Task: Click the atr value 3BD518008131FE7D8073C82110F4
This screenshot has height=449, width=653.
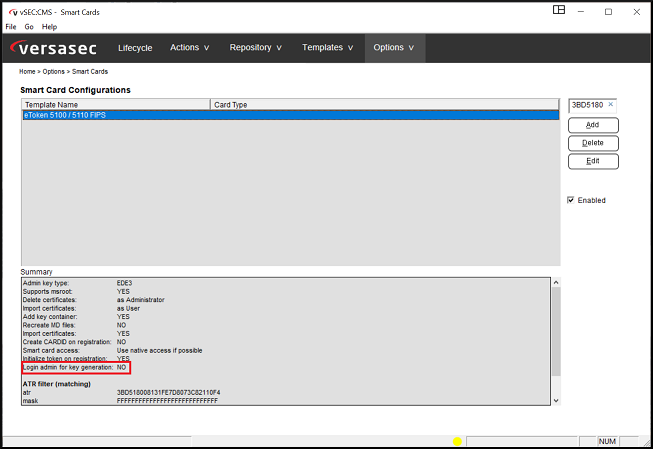Action: [x=168, y=392]
